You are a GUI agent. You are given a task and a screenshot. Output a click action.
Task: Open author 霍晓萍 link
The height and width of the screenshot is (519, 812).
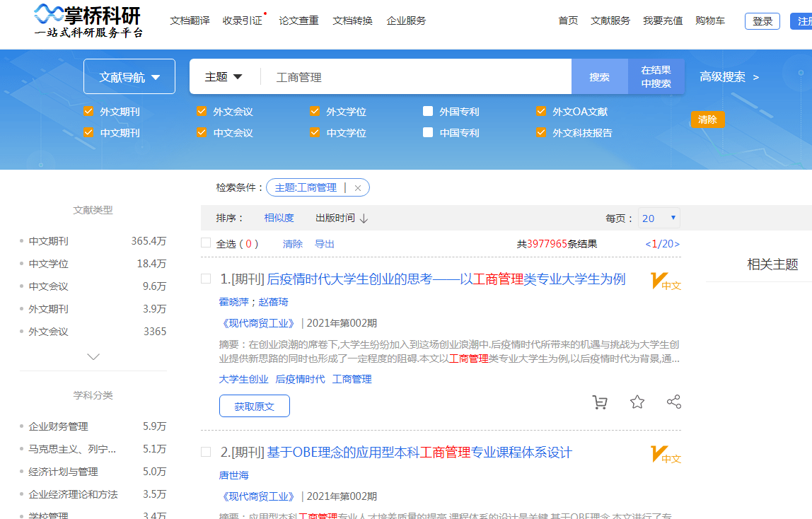[x=233, y=302]
